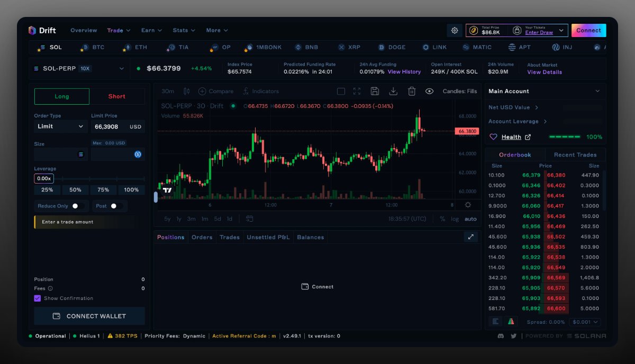Open the Order Type Limit dropdown
Screen dimensions: 635x364
[61, 126]
